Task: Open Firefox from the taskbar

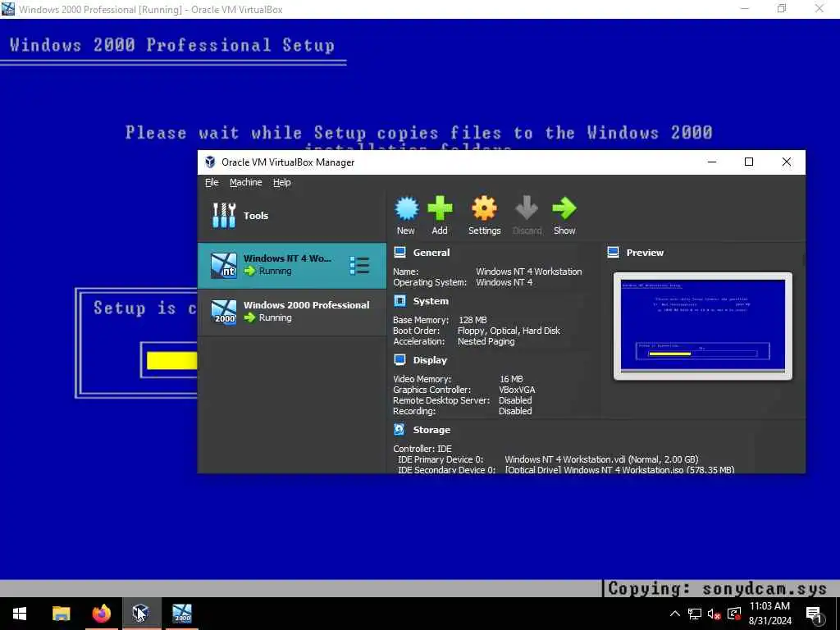Action: [x=101, y=614]
